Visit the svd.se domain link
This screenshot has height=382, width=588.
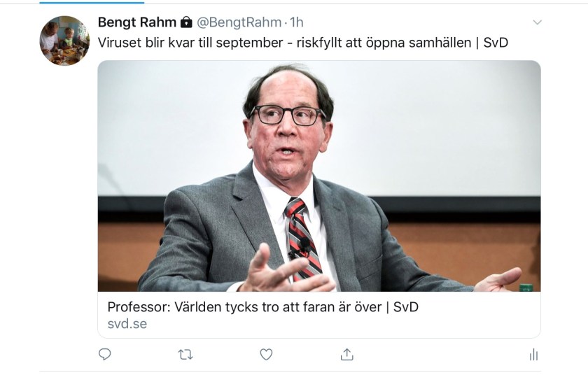point(127,324)
